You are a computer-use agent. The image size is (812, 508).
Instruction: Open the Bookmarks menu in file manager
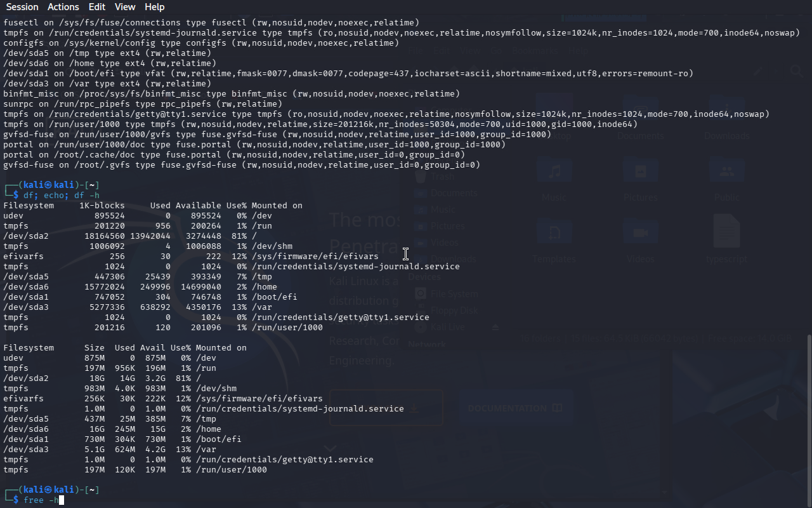(x=534, y=51)
